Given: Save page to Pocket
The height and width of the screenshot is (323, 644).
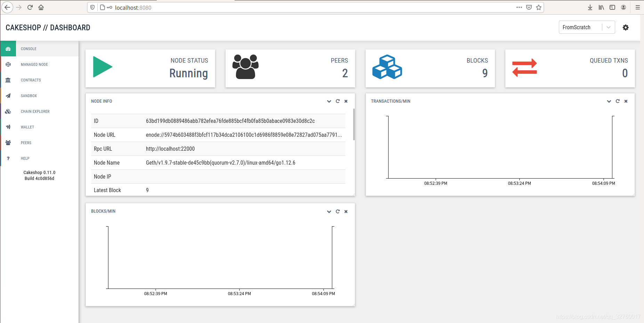Looking at the screenshot, I should [x=529, y=7].
